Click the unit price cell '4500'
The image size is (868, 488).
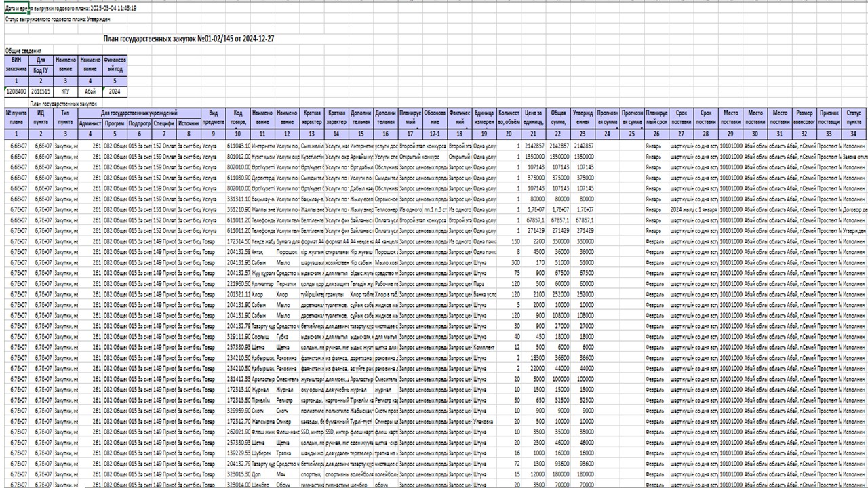tap(534, 252)
